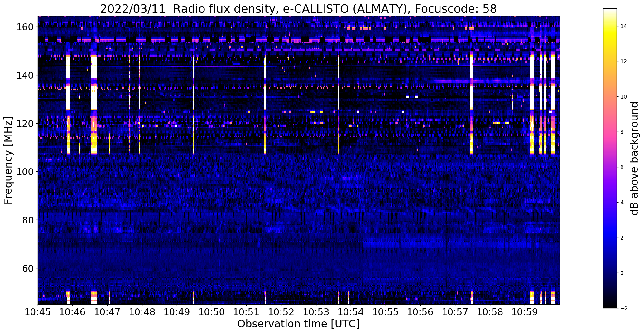The height and width of the screenshot is (333, 644).
Task: Click the 10:45 time tick label
Action: [38, 312]
